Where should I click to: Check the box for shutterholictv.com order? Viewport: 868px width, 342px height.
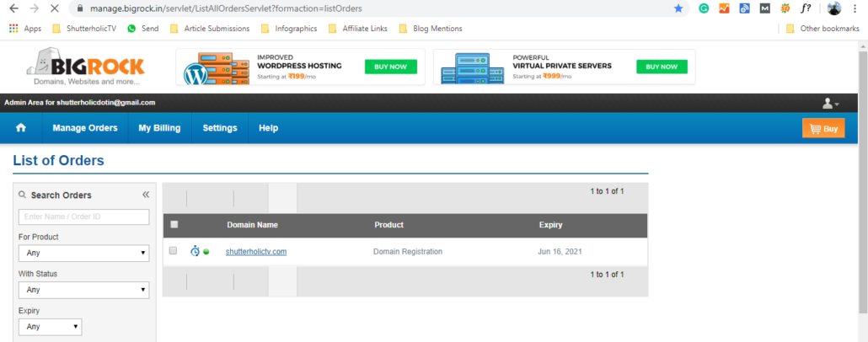tap(174, 251)
